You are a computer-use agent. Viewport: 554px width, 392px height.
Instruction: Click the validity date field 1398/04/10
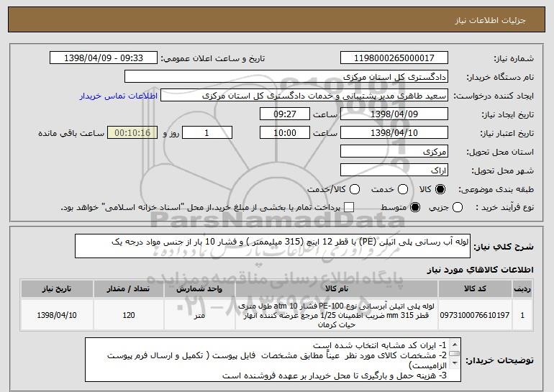[394, 133]
